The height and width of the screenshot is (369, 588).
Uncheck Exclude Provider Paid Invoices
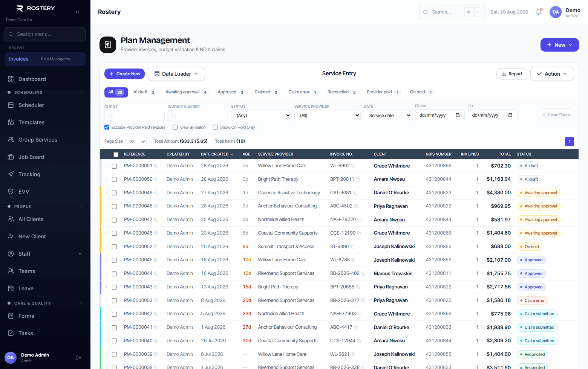pyautogui.click(x=107, y=127)
